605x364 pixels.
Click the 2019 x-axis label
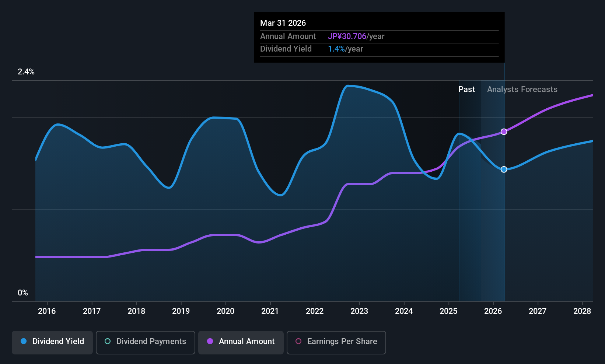click(x=181, y=311)
